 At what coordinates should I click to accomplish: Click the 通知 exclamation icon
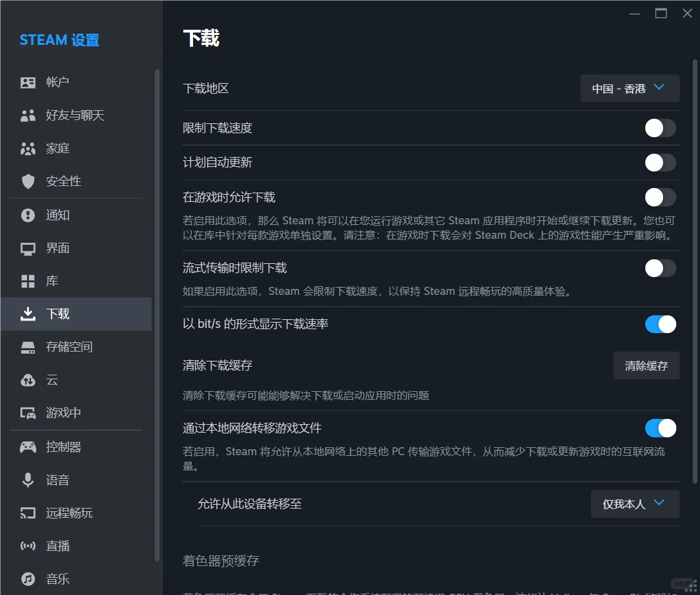tap(28, 215)
